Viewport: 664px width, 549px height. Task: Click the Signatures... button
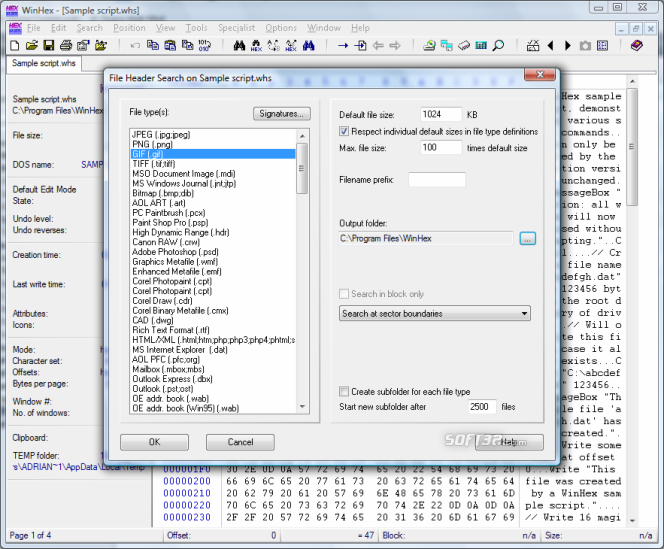tap(282, 114)
